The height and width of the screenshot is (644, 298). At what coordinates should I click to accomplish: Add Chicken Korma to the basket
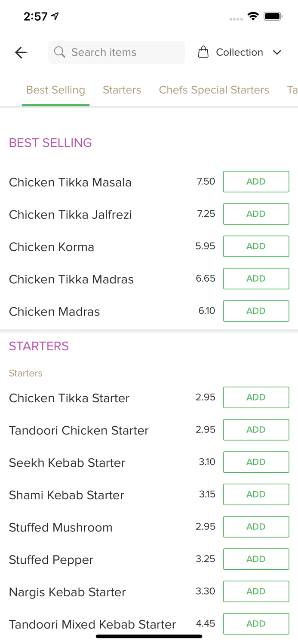pyautogui.click(x=256, y=246)
